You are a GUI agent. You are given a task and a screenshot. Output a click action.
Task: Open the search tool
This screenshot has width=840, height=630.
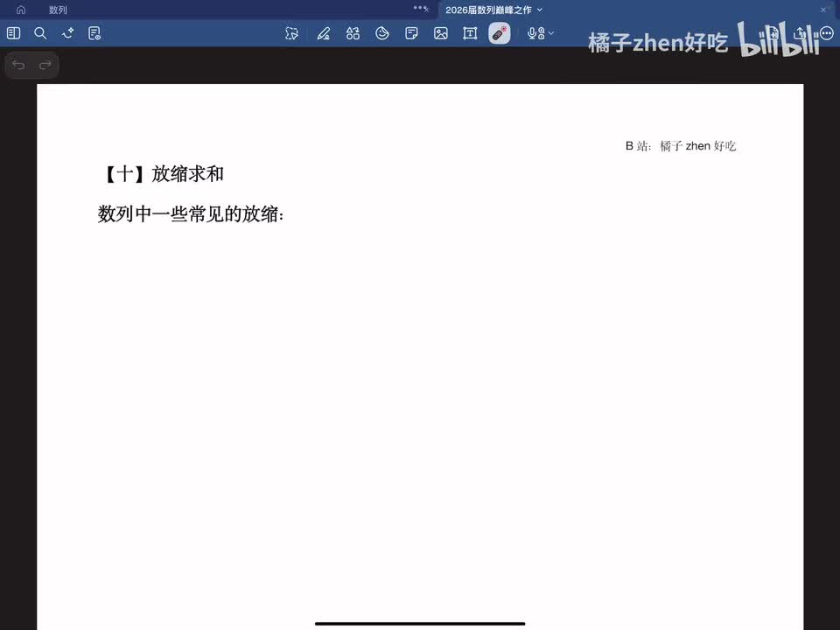point(40,33)
